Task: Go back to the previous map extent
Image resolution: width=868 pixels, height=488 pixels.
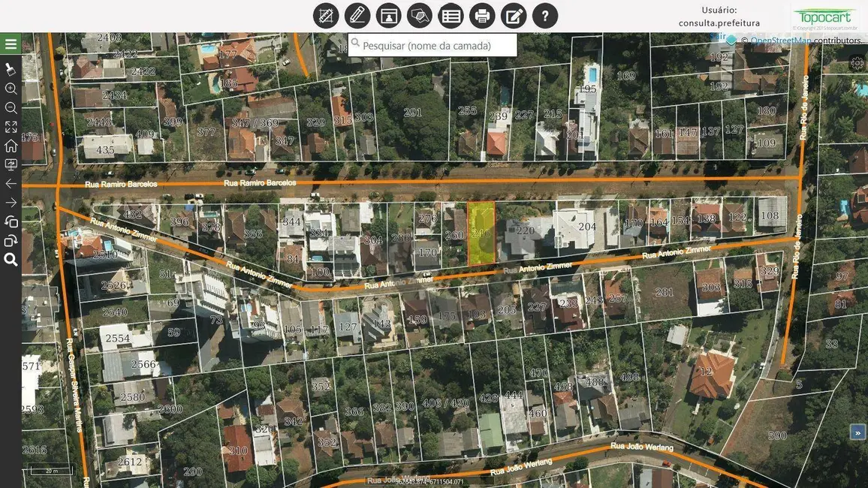Action: pos(11,183)
